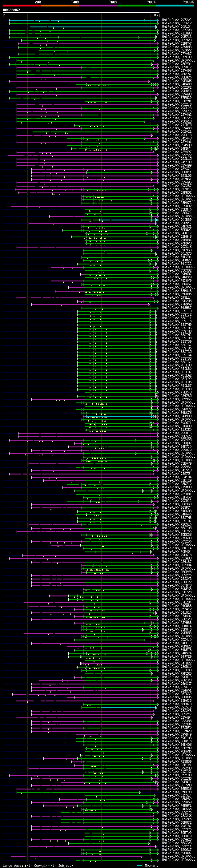Click the white query sequence bar
Image resolution: width=197 pixels, height=868 pixels.
coord(81,13)
